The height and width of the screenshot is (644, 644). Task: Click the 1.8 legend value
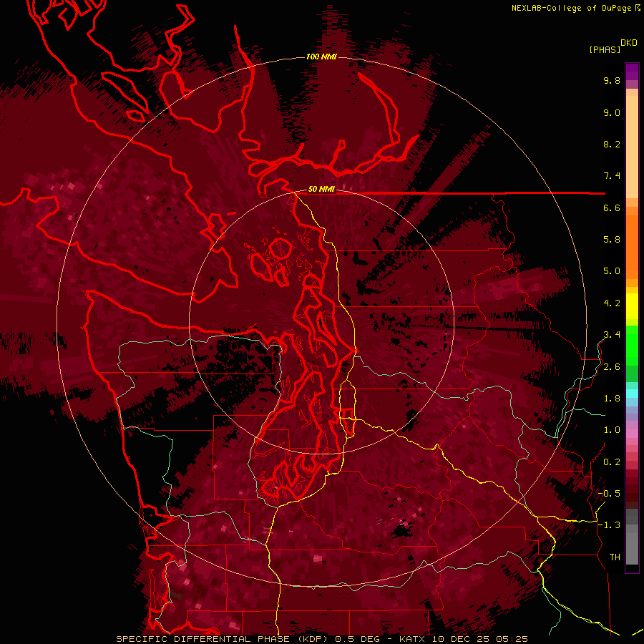612,399
